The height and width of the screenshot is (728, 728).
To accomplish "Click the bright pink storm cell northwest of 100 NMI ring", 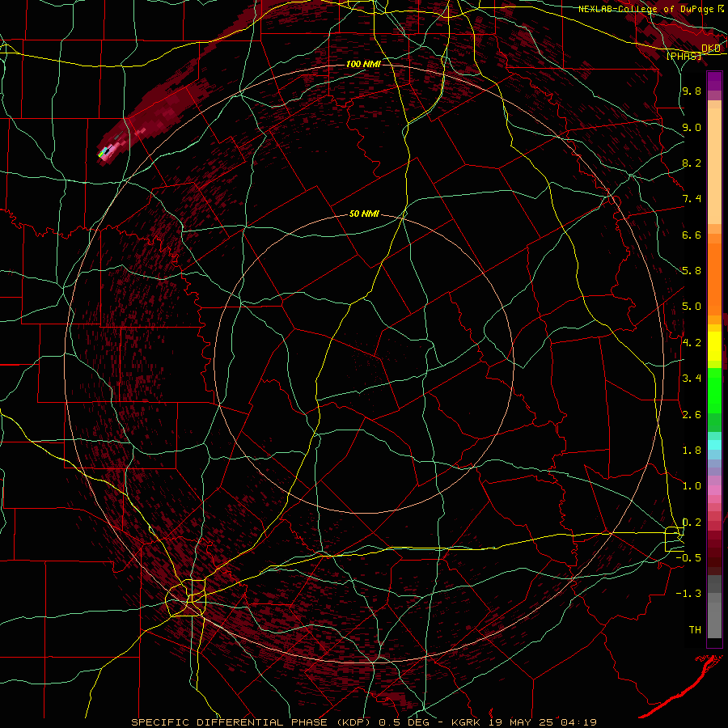I will click(x=108, y=151).
